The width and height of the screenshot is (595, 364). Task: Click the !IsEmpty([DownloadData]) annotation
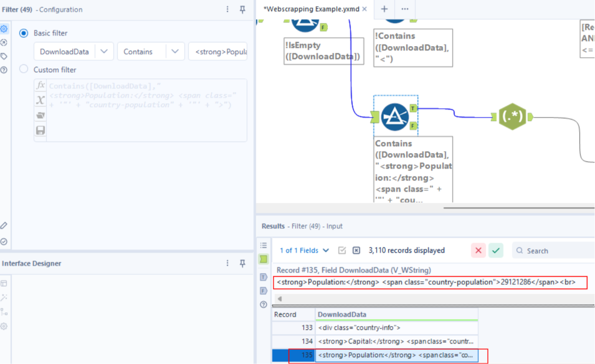(x=324, y=51)
